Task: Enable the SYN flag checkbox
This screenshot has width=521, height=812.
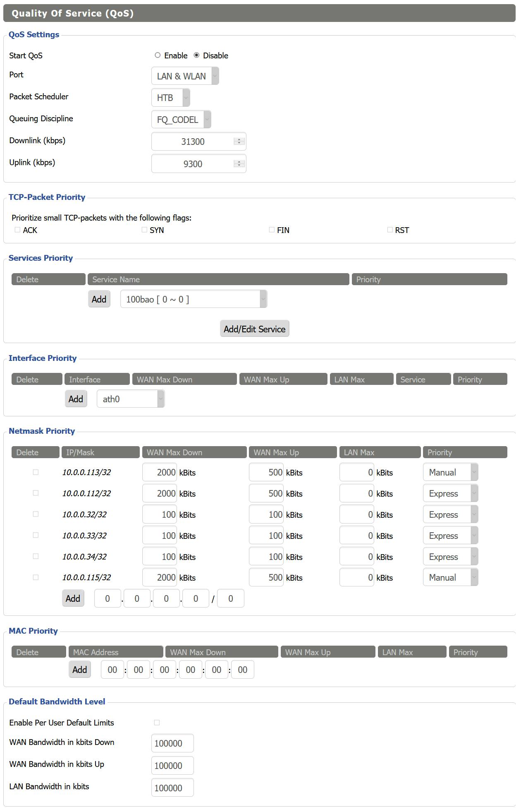Action: 144,230
